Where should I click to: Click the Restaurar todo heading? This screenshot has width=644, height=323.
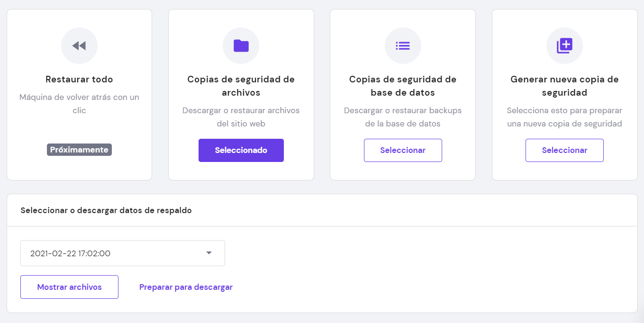tap(79, 80)
